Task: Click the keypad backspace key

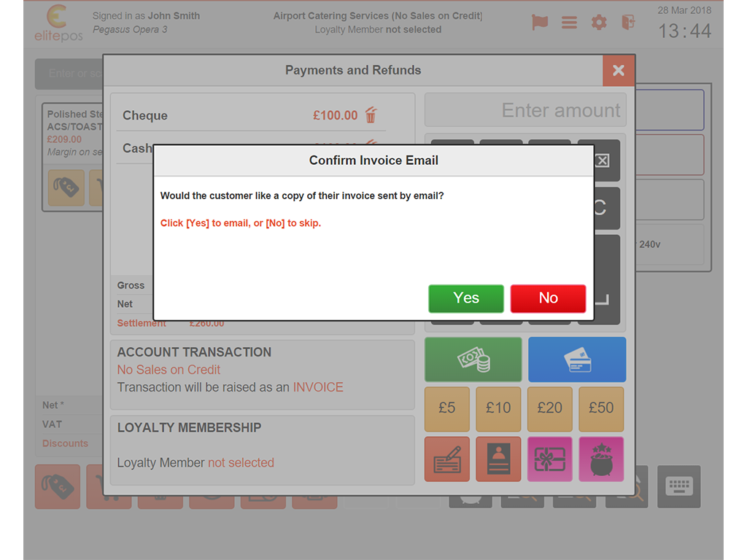Action: pyautogui.click(x=602, y=160)
